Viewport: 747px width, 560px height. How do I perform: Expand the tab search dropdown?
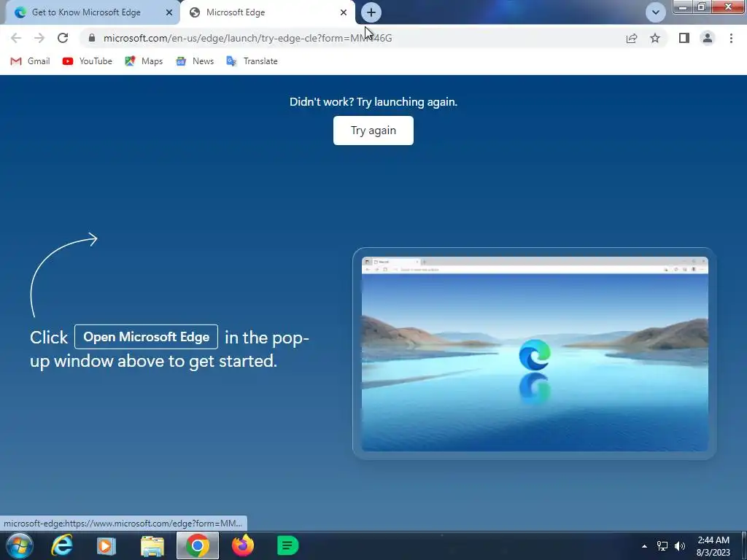[x=656, y=12]
